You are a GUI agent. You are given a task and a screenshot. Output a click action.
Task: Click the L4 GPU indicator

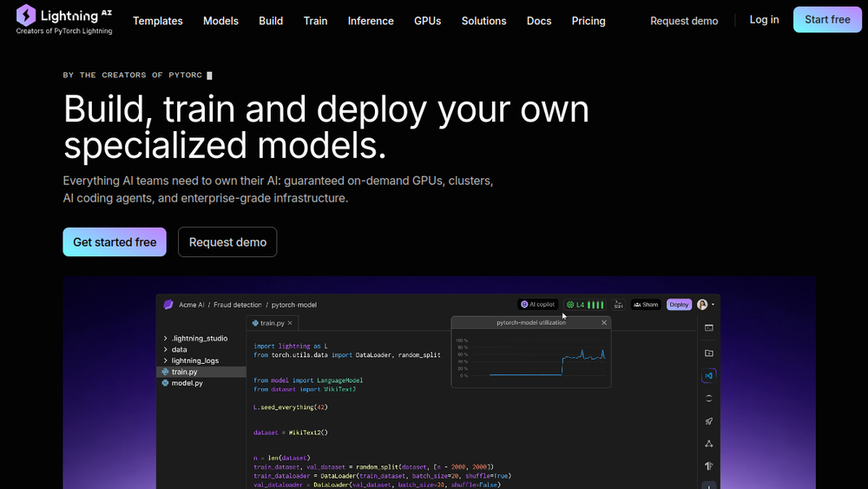(x=585, y=305)
